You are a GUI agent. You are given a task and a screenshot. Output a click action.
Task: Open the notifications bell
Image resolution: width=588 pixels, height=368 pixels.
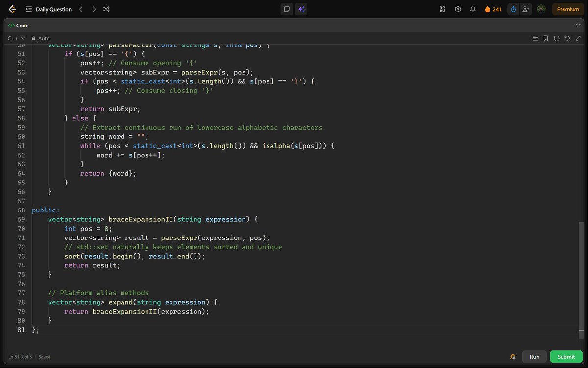[473, 9]
